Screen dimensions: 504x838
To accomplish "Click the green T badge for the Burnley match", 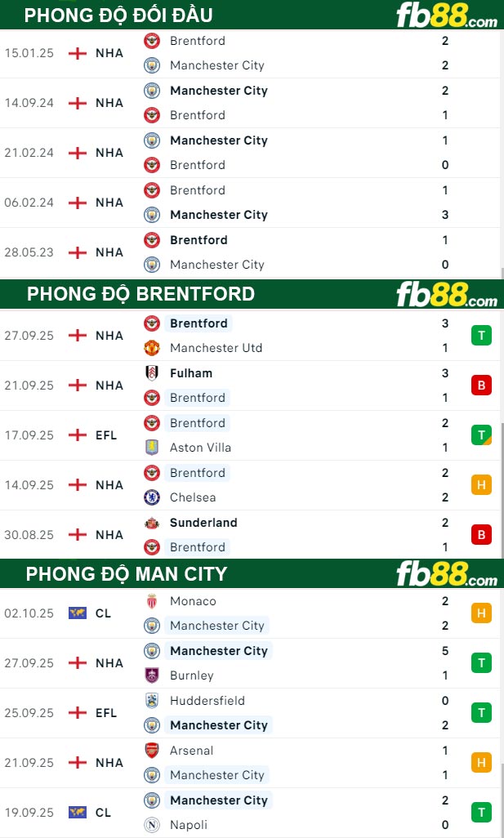I will (481, 663).
